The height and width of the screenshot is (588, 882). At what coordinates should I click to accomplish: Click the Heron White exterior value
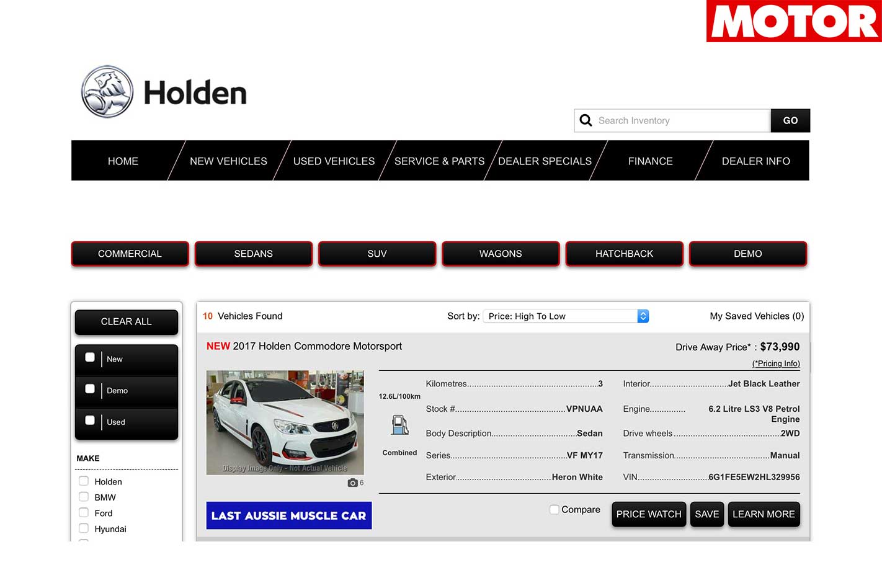click(577, 477)
